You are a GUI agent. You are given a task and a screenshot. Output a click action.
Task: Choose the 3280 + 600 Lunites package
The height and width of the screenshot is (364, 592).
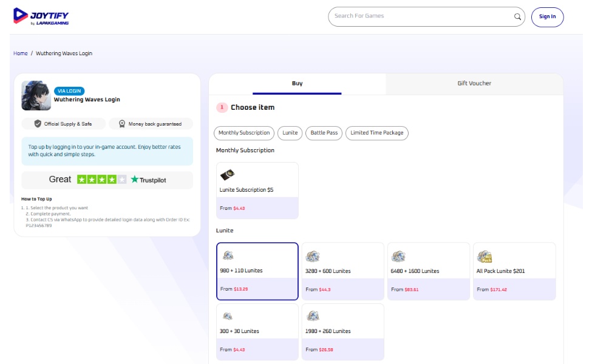343,272
